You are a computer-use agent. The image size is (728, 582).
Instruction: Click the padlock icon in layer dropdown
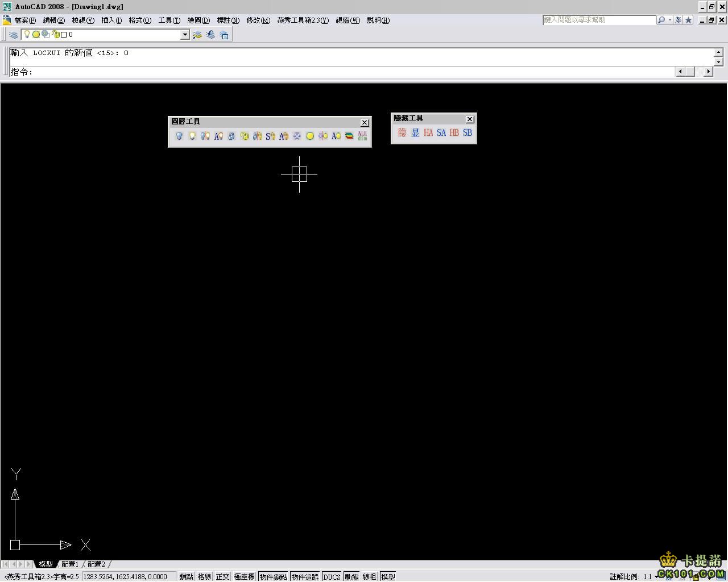55,35
